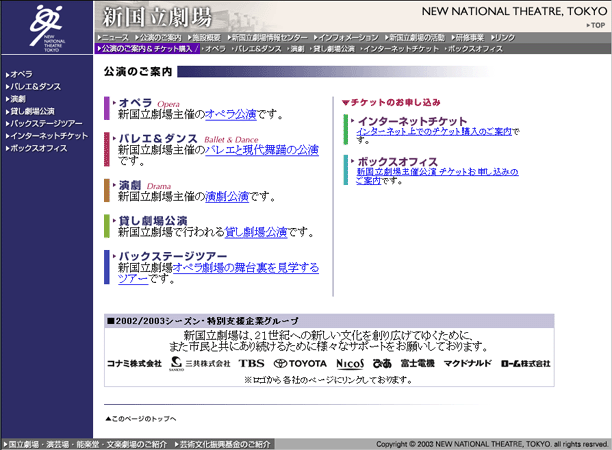The image size is (612, 450).
Task: Open 施設概要 in the top menu
Action: 205,37
